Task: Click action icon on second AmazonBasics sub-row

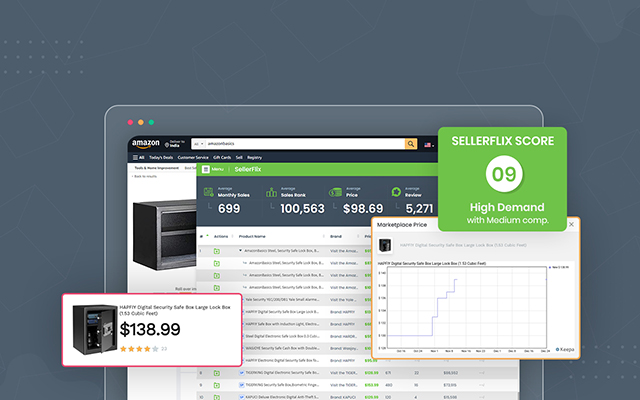Action: [x=217, y=276]
